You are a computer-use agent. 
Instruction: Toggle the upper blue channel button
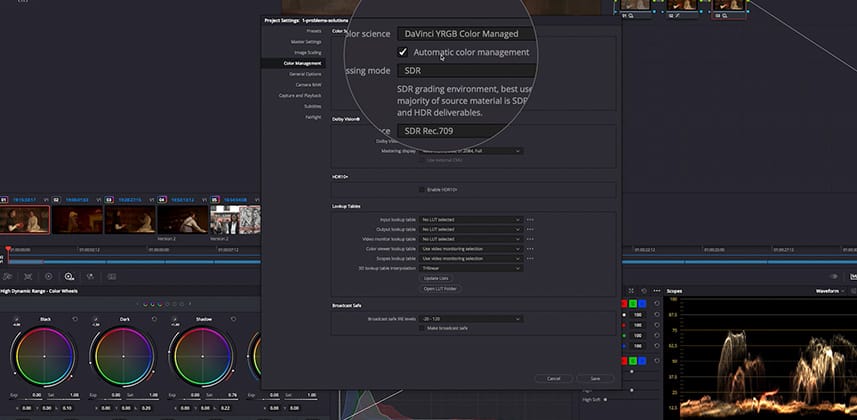(x=642, y=304)
